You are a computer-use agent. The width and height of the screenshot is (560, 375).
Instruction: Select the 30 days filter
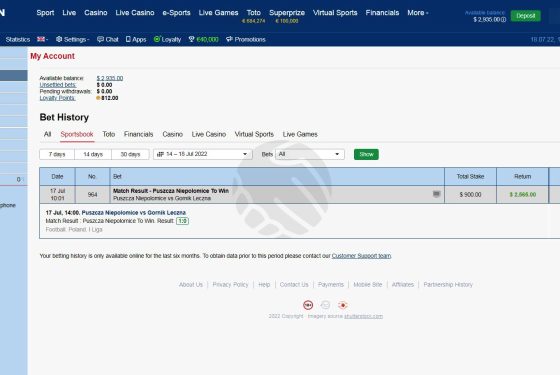(130, 154)
